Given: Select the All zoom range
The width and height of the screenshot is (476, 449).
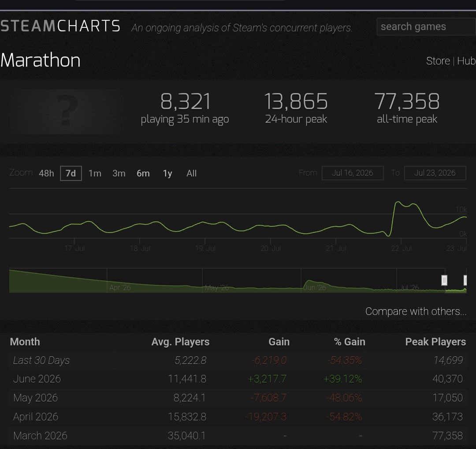Looking at the screenshot, I should [191, 173].
